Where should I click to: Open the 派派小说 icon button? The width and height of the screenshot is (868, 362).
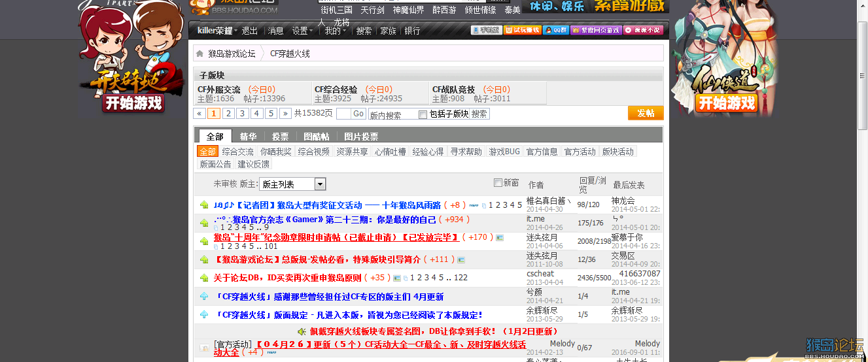643,30
